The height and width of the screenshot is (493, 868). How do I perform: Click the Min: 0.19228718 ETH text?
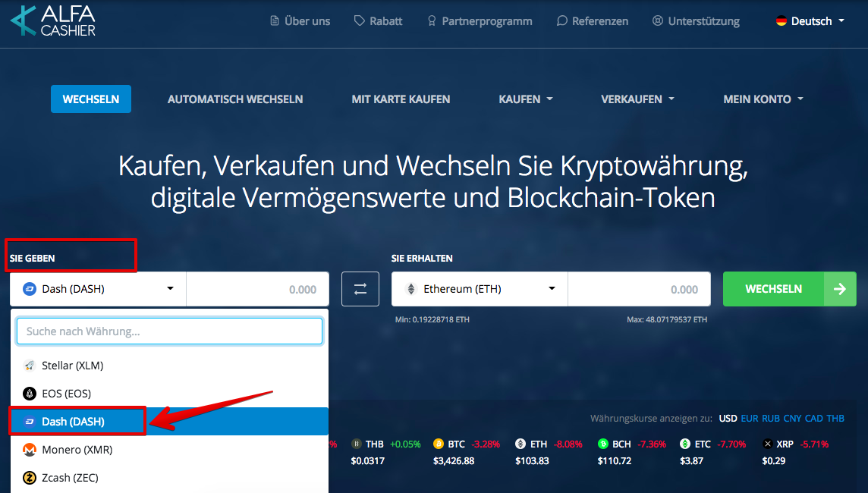coord(432,319)
